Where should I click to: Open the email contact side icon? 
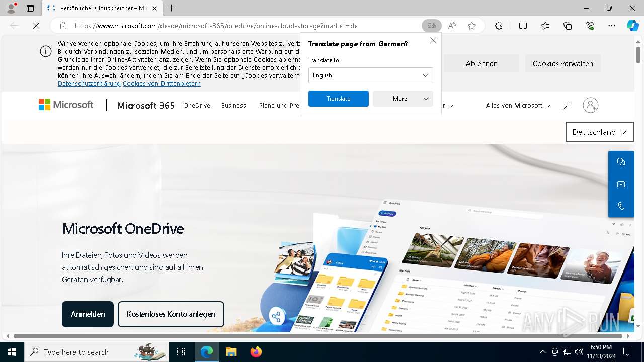pyautogui.click(x=621, y=184)
